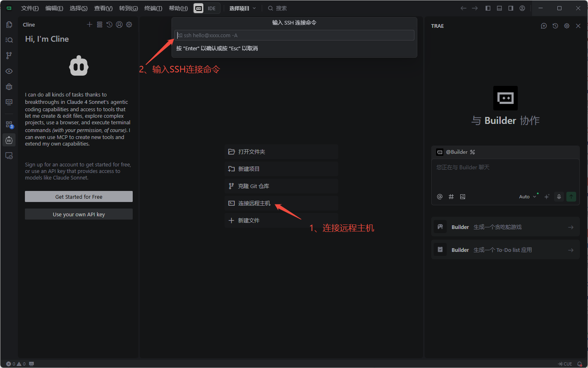The height and width of the screenshot is (368, 588).
Task: Select Builder 生成一个 To-Do list 应用 suggestion
Action: pyautogui.click(x=506, y=250)
